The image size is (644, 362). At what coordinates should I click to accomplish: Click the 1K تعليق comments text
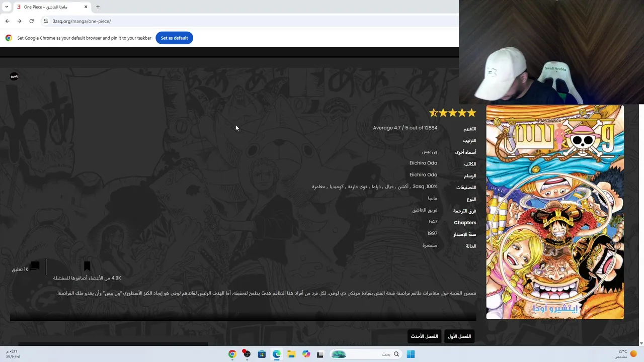pos(20,269)
